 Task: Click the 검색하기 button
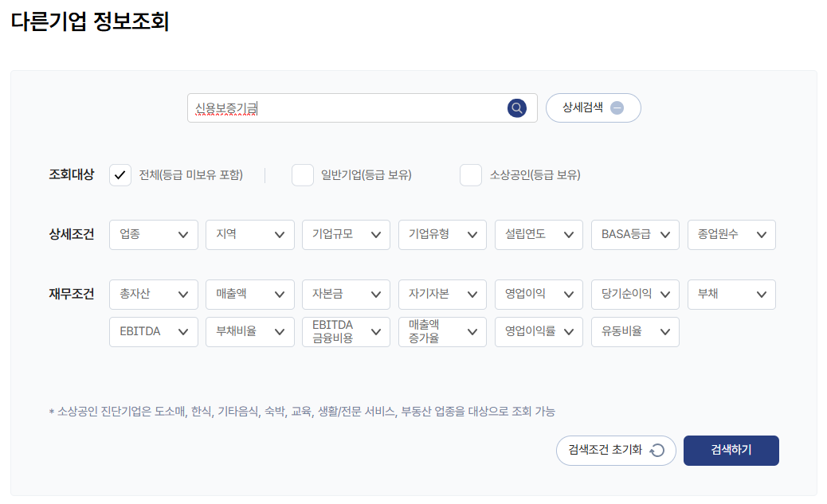(731, 450)
